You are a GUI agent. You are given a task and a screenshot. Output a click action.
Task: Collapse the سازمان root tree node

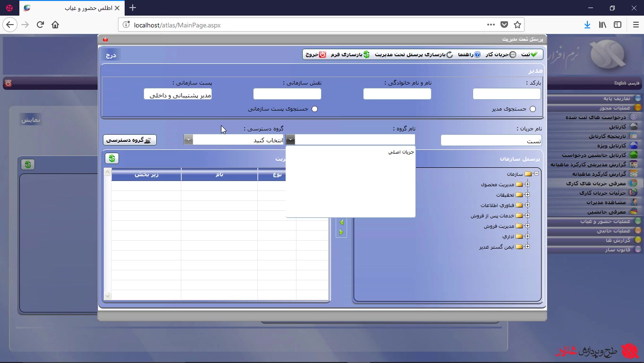(536, 174)
